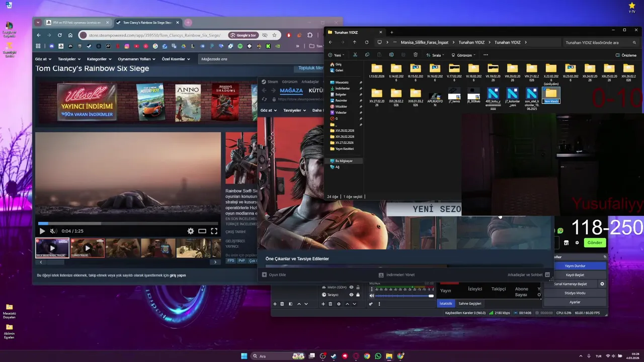Click the Chrome home icon
The image size is (644, 362).
tap(70, 35)
